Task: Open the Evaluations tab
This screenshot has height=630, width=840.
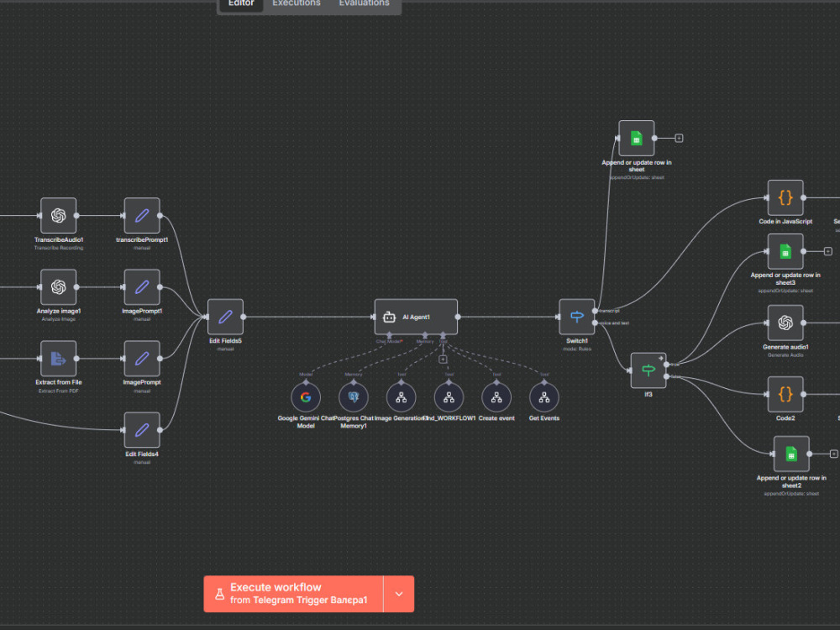Action: (x=365, y=3)
